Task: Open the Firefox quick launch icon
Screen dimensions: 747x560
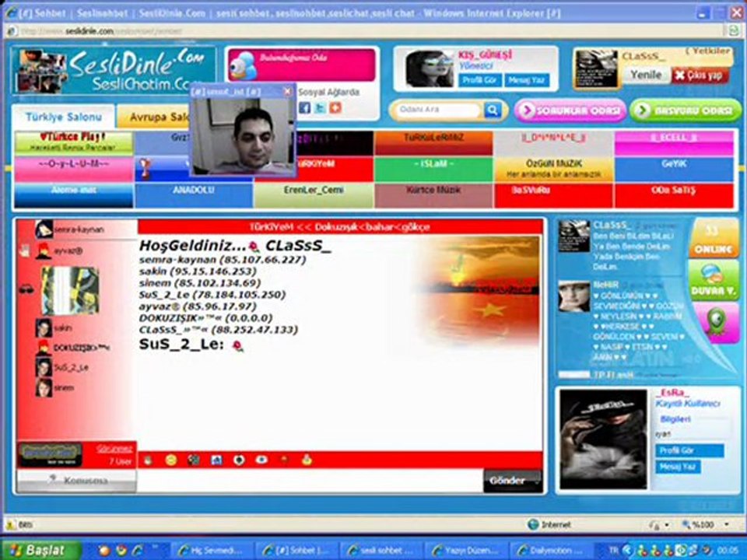Action: (x=104, y=551)
